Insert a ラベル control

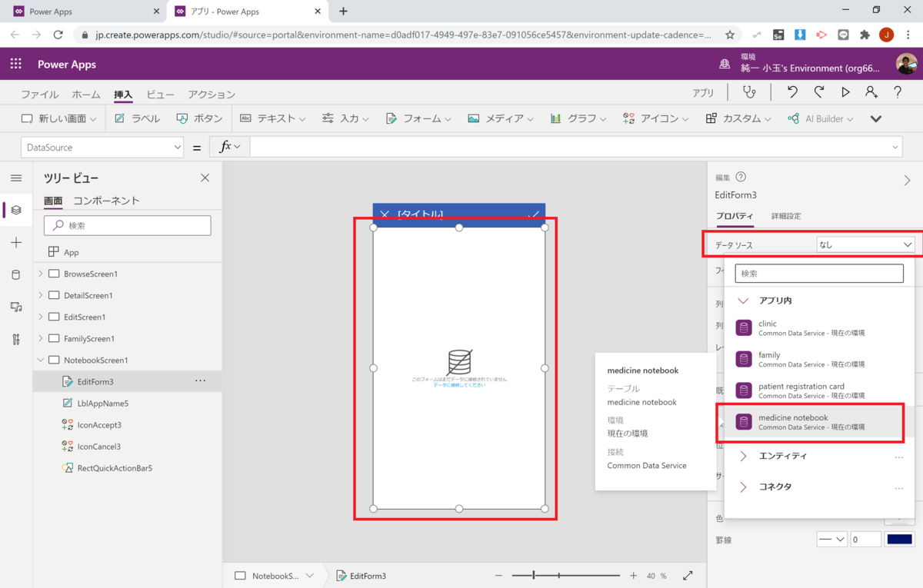coord(137,118)
